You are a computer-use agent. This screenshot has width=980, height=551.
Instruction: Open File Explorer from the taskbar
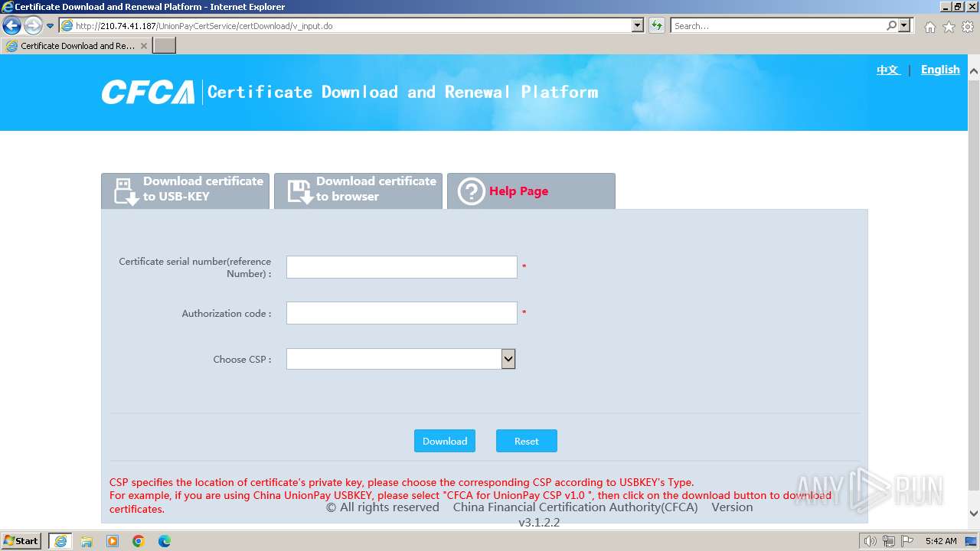tap(87, 541)
